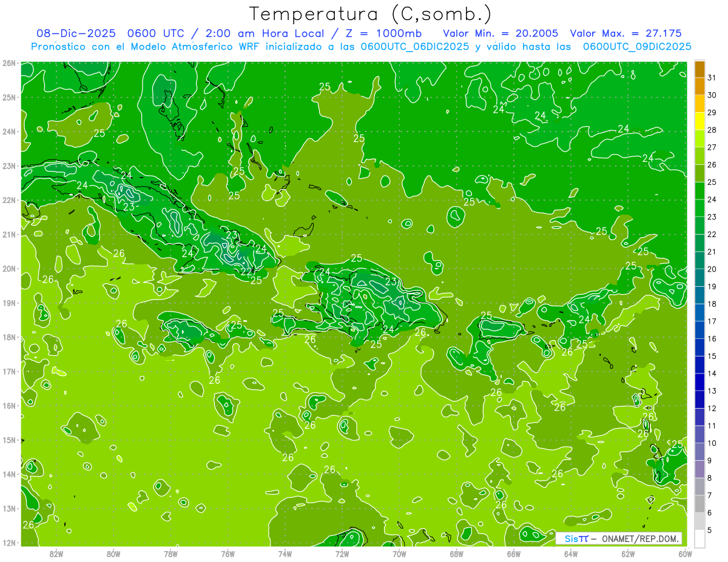
Task: Click the color bar label "18"
Action: [712, 304]
